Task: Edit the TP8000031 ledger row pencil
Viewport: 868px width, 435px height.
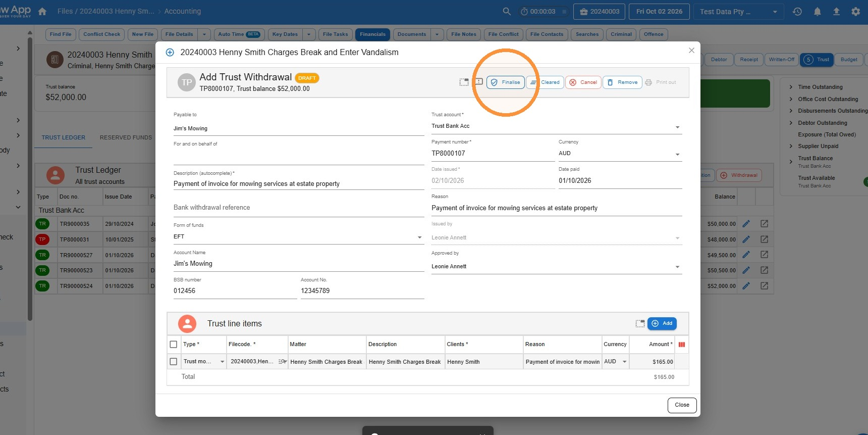Action: click(746, 239)
